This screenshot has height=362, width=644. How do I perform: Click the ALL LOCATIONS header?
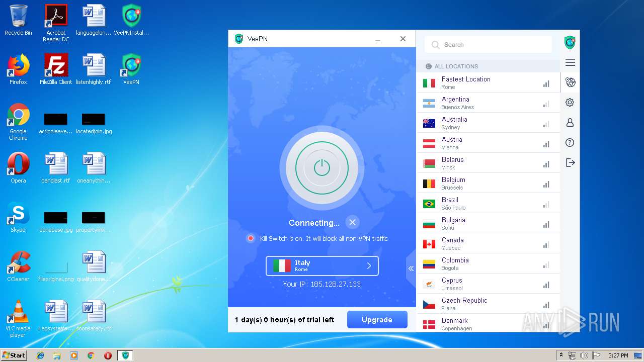click(x=488, y=66)
